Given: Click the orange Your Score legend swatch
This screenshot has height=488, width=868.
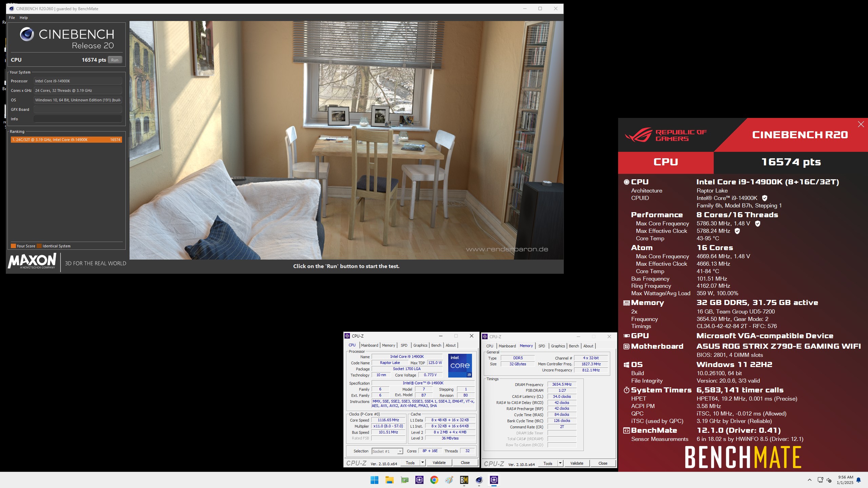Looking at the screenshot, I should tap(13, 246).
